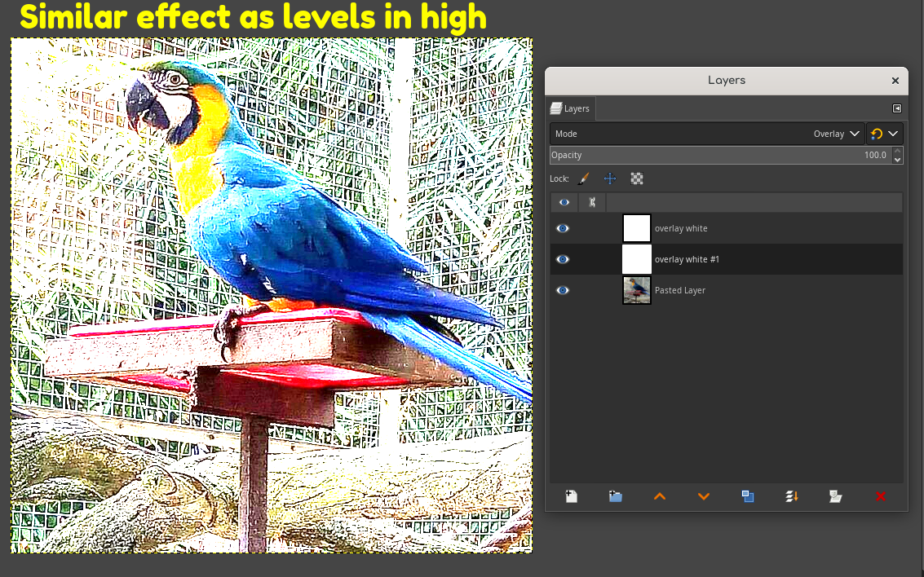Create a new layer group
The width and height of the screenshot is (924, 577).
pyautogui.click(x=615, y=496)
